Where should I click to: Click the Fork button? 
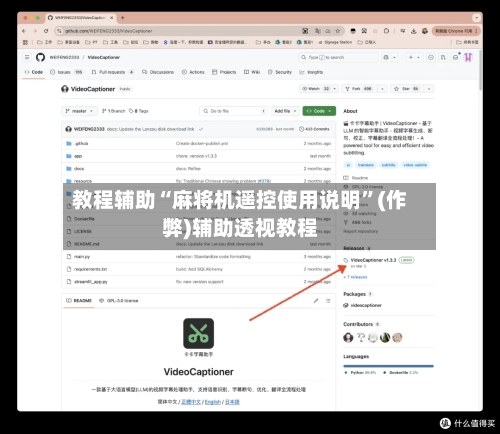pos(359,89)
